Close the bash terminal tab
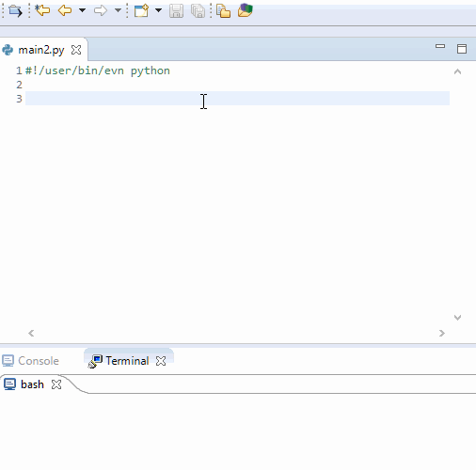The height and width of the screenshot is (470, 476). [x=56, y=384]
